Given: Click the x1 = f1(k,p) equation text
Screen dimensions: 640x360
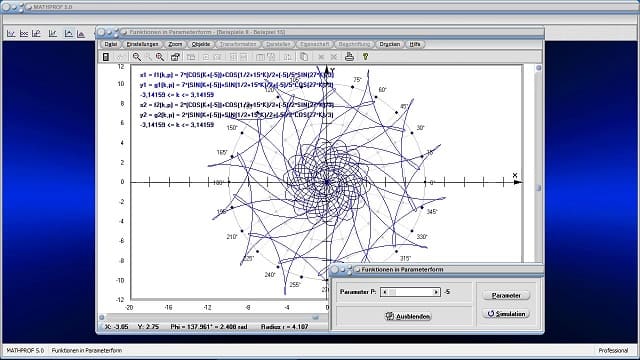Looking at the screenshot, I should 237,75.
